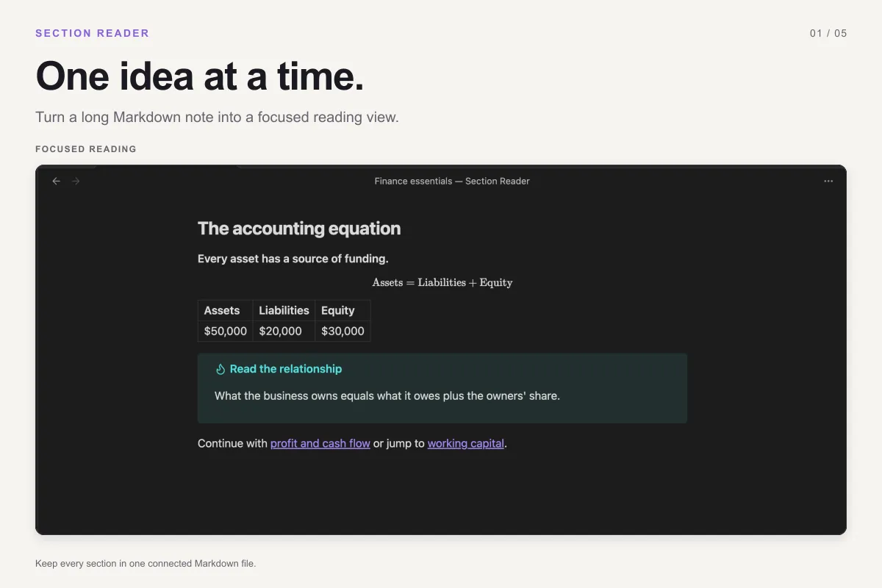Viewport: 882px width, 588px height.
Task: Select The accounting equation heading
Action: (299, 229)
